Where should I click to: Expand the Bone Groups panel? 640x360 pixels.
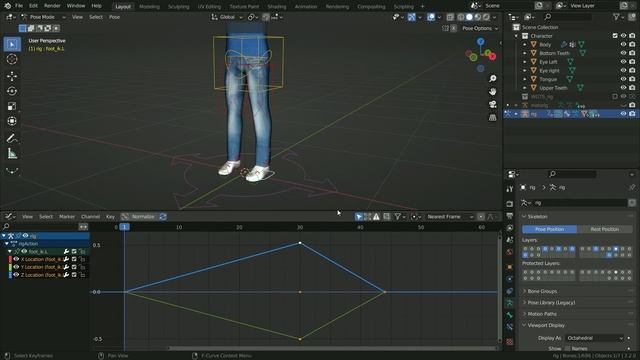pos(542,291)
